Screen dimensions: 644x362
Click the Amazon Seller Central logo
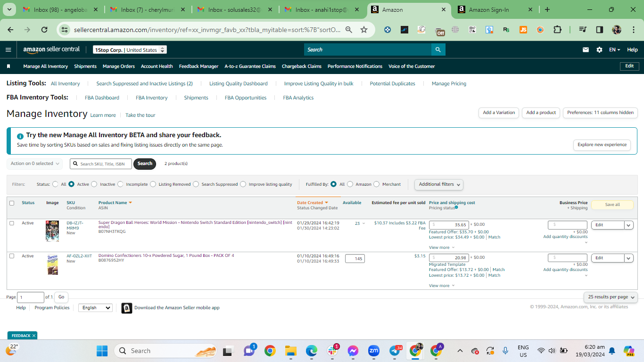[x=52, y=49]
